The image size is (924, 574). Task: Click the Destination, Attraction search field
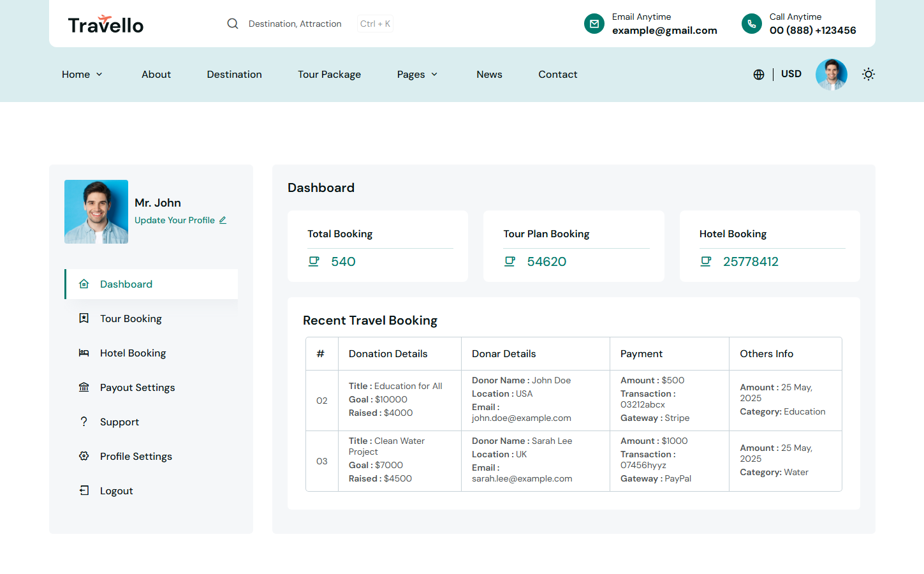[295, 24]
